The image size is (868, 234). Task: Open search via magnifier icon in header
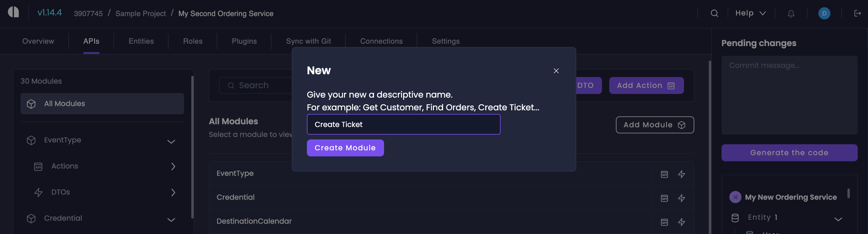click(714, 13)
